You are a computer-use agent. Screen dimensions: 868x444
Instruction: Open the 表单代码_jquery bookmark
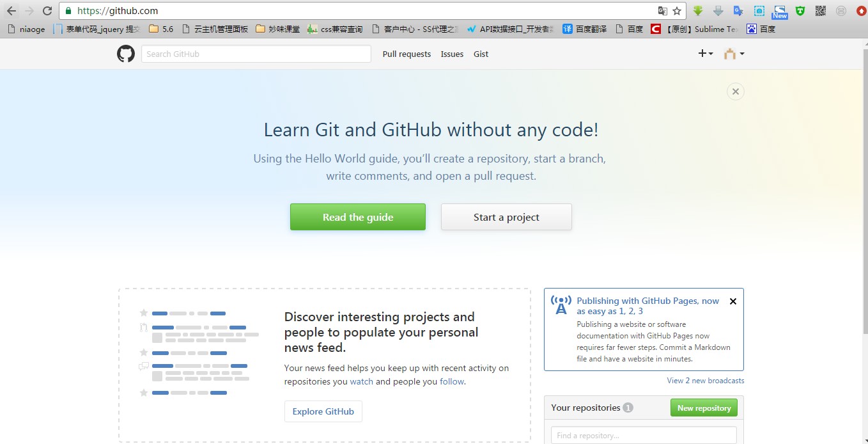(x=97, y=29)
